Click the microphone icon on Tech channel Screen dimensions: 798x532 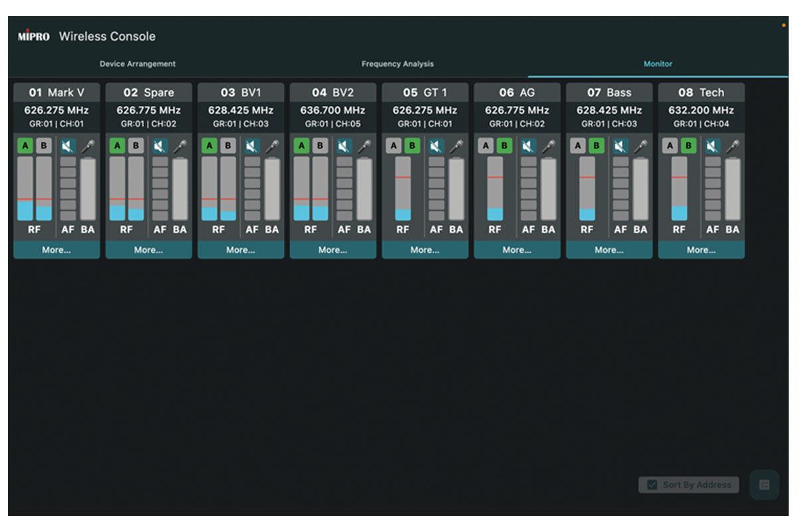click(732, 146)
